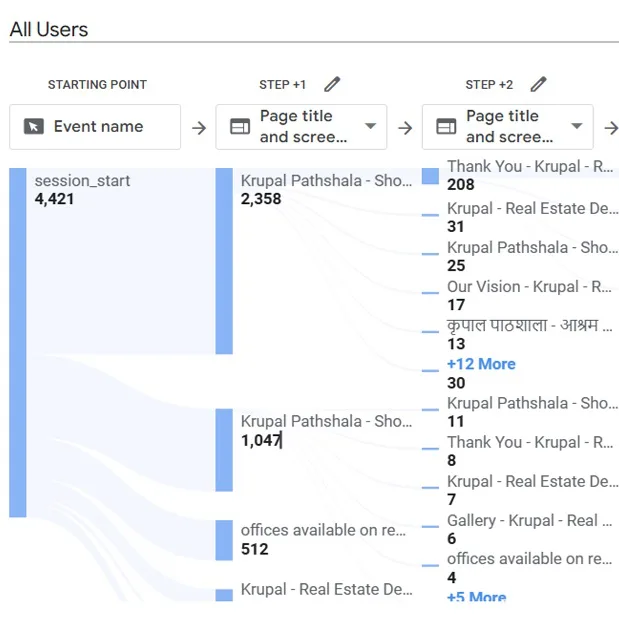Click the Krupal Pathshala 2,358 node bar
The height and width of the screenshot is (619, 619).
(x=224, y=261)
